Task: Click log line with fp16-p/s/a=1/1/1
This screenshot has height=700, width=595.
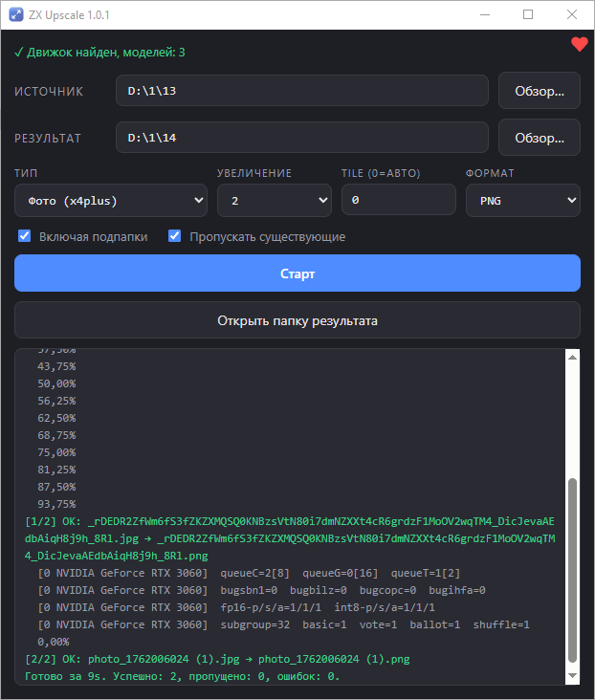Action: pos(236,607)
